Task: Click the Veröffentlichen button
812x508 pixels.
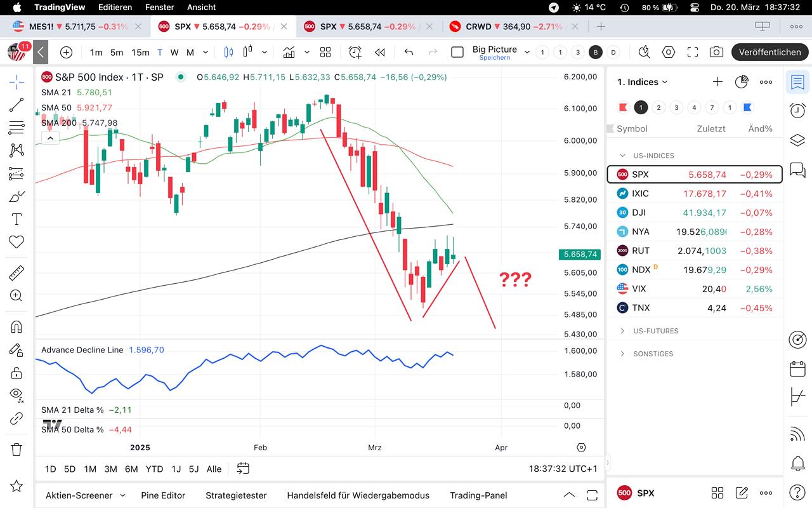Action: (x=769, y=52)
